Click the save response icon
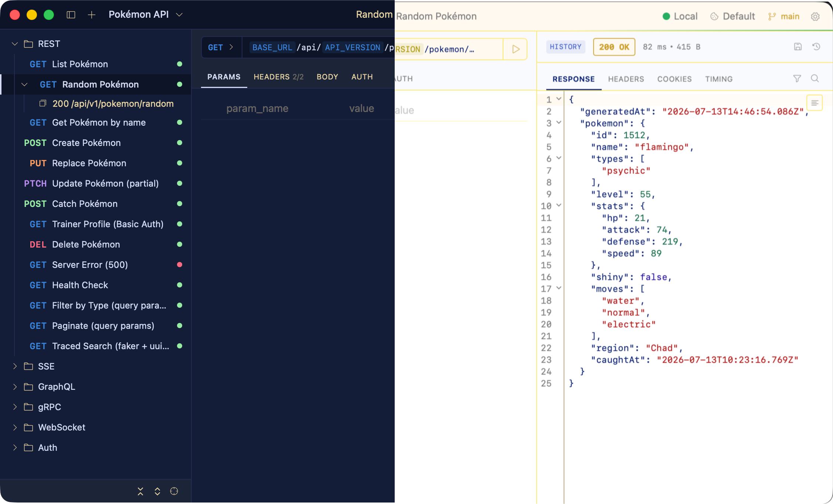The image size is (833, 504). point(798,47)
